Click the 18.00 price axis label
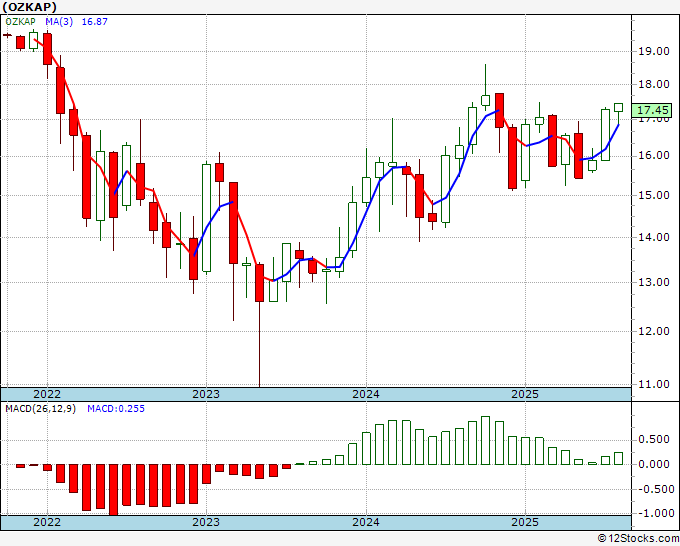680x546 pixels. [x=654, y=84]
